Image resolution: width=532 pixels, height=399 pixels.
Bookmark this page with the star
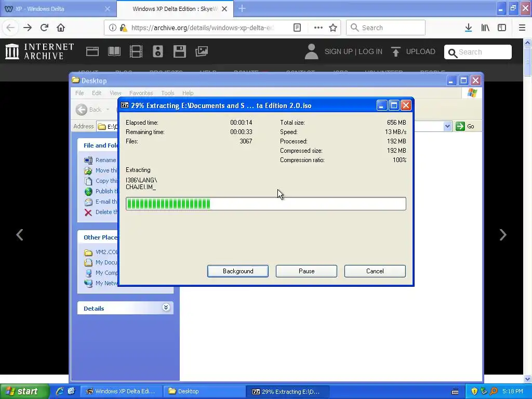coord(333,28)
